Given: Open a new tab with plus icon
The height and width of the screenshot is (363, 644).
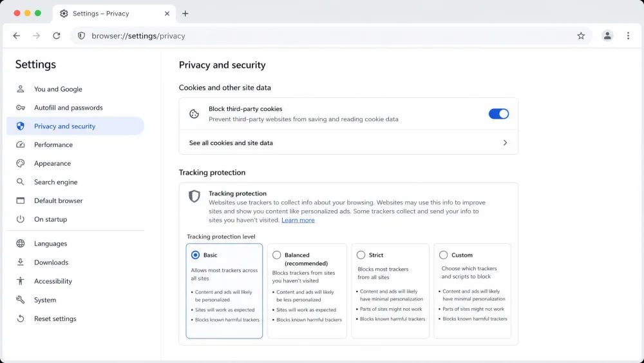Looking at the screenshot, I should pos(185,14).
